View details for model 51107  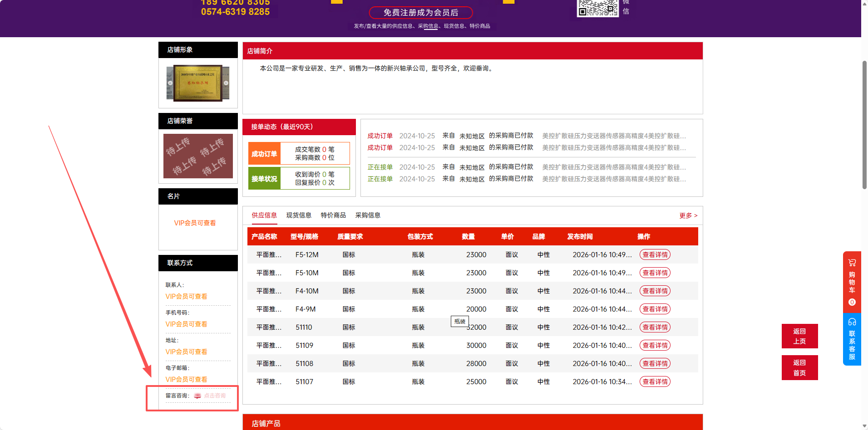655,382
